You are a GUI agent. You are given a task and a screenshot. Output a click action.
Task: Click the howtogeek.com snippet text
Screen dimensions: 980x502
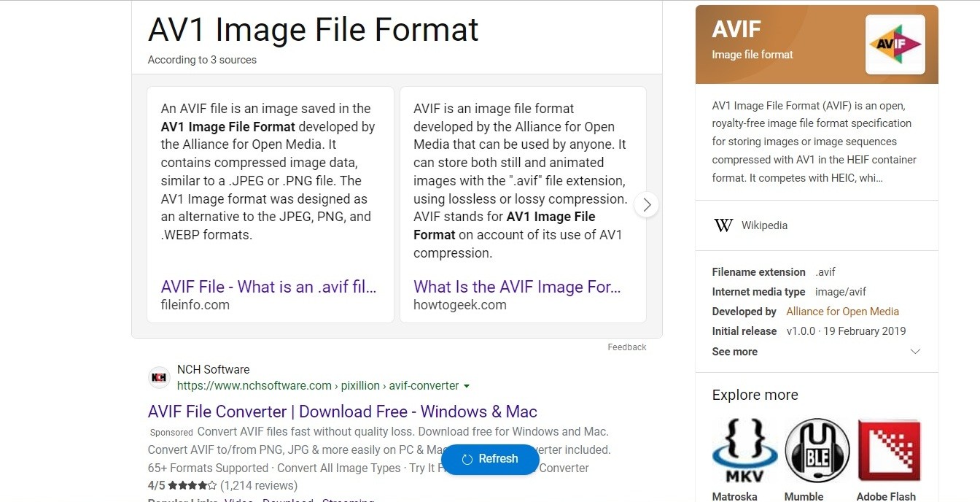tap(520, 181)
